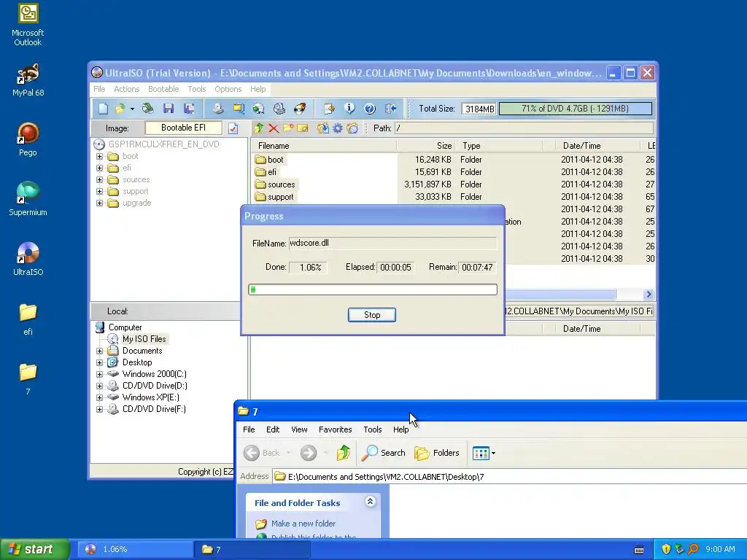Click the green Up folder arrow in image pane
This screenshot has height=560, width=747.
(x=259, y=128)
